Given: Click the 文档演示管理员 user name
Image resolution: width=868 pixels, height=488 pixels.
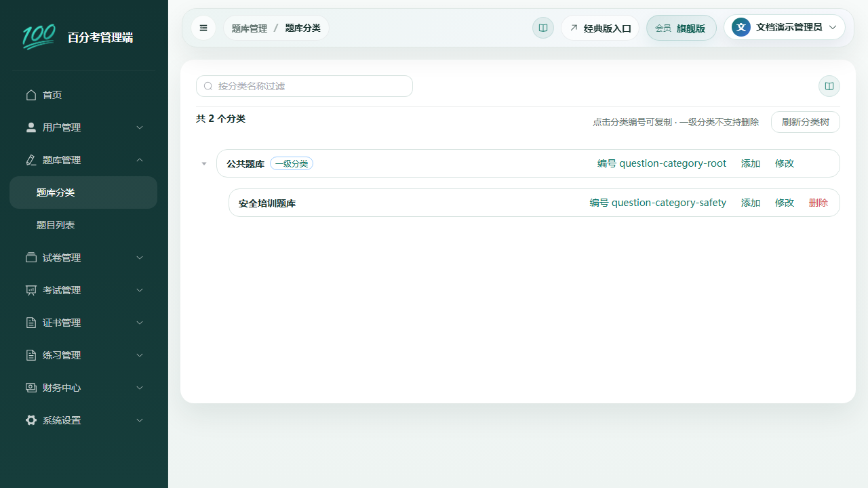Looking at the screenshot, I should click(x=789, y=27).
